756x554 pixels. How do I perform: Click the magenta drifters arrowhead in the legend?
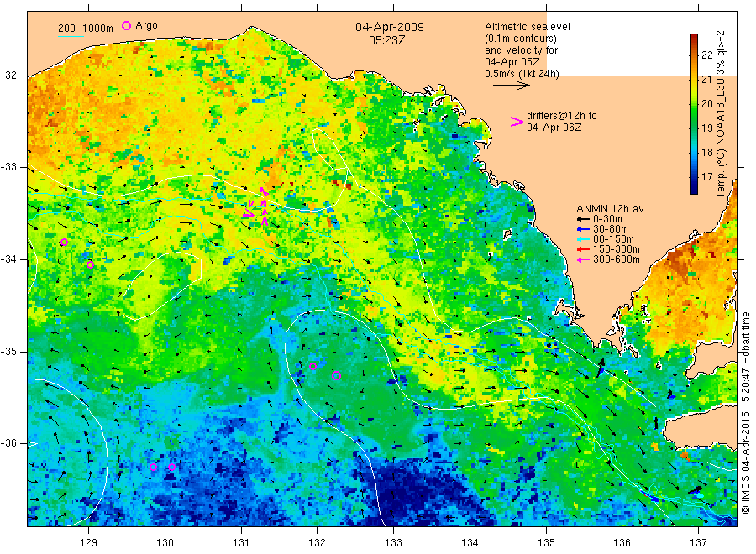(517, 122)
